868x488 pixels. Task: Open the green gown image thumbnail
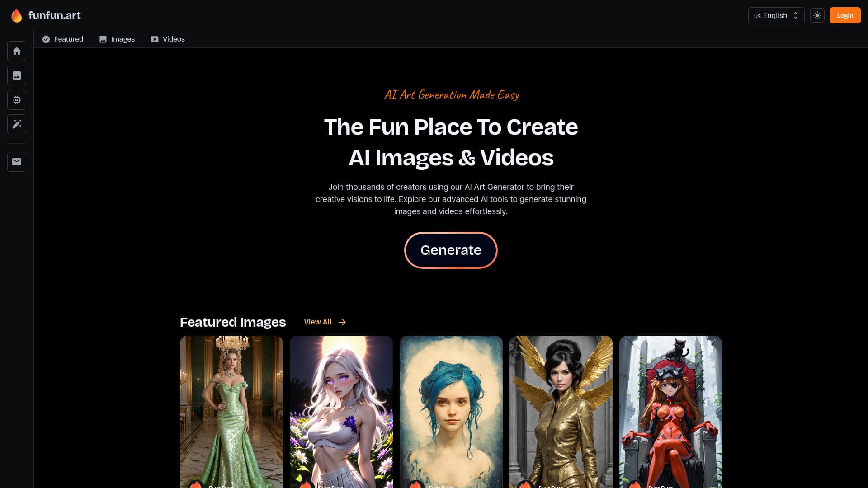(231, 411)
